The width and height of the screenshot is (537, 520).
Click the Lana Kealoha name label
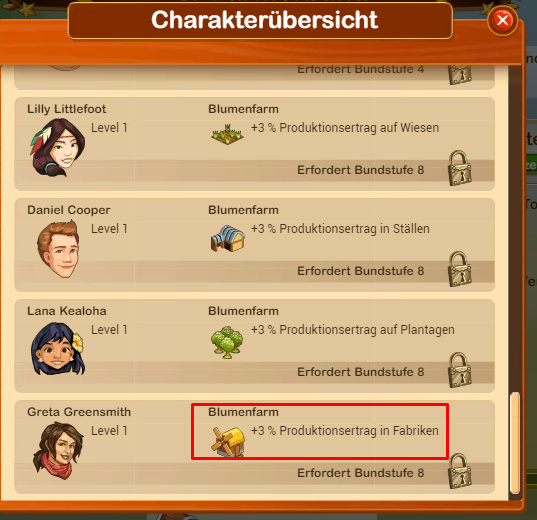pos(67,311)
